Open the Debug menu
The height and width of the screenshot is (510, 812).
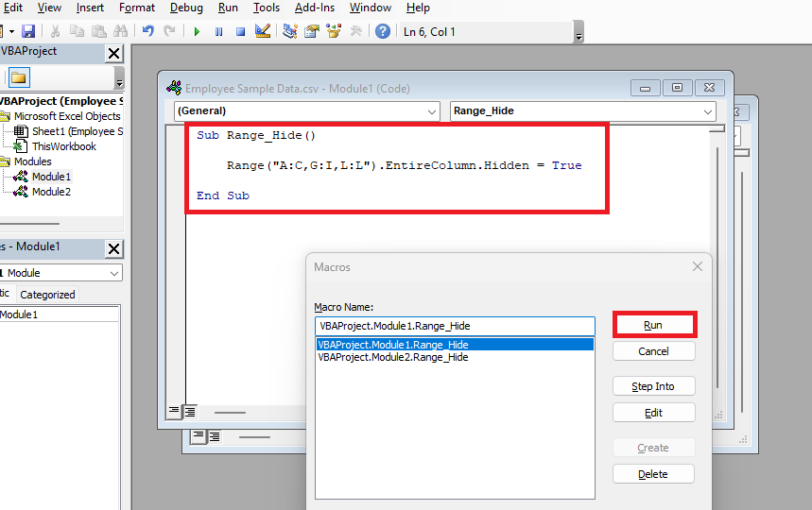(186, 8)
